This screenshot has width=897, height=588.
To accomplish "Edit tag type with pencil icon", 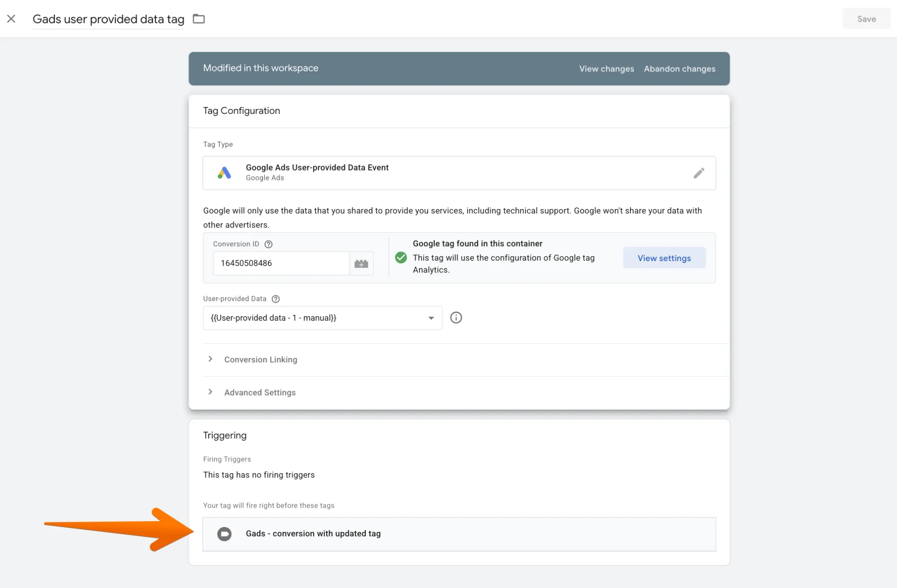I will point(699,173).
